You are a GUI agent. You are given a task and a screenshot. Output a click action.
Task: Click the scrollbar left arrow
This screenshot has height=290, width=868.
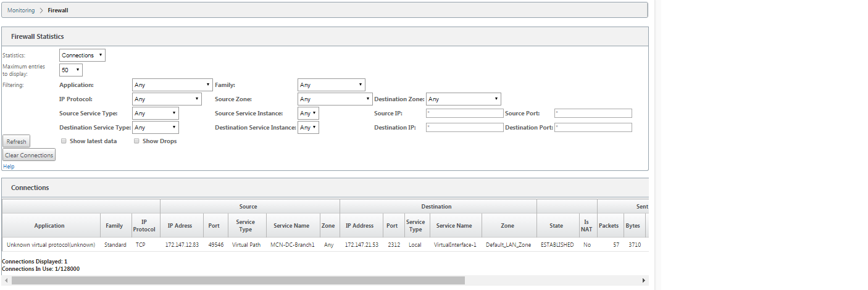pyautogui.click(x=6, y=280)
